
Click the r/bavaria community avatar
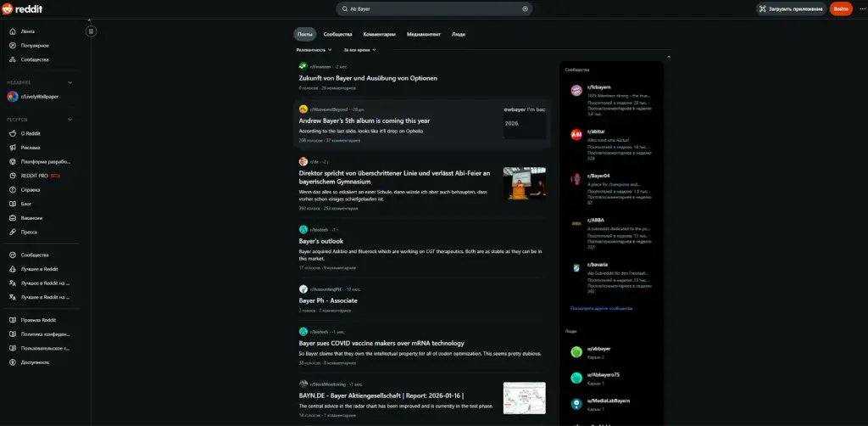pos(576,267)
